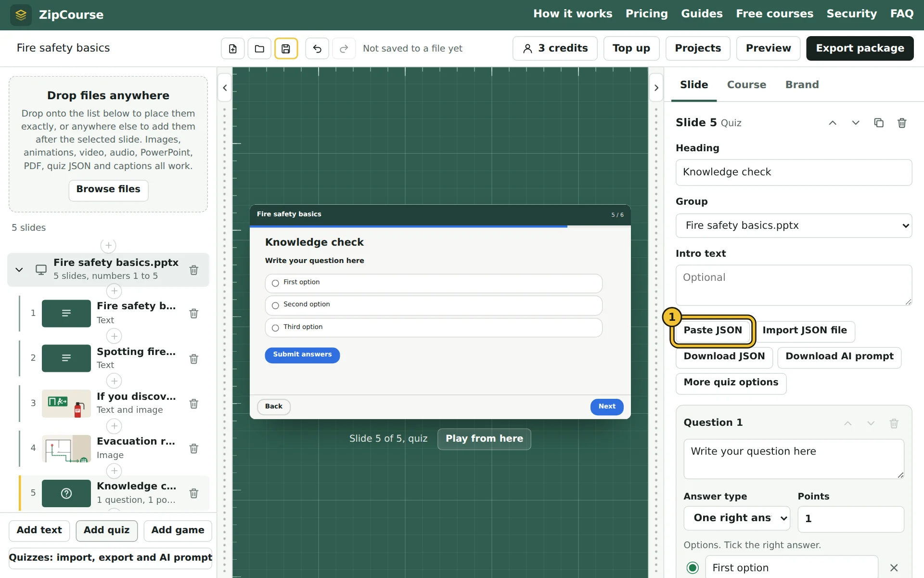Image resolution: width=924 pixels, height=578 pixels.
Task: Expand More quiz options
Action: tap(731, 383)
